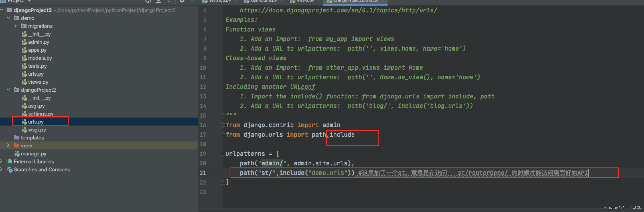Select highlighted urls.py in djangoProject2 package
Screen dimensions: 644x212
pos(36,122)
